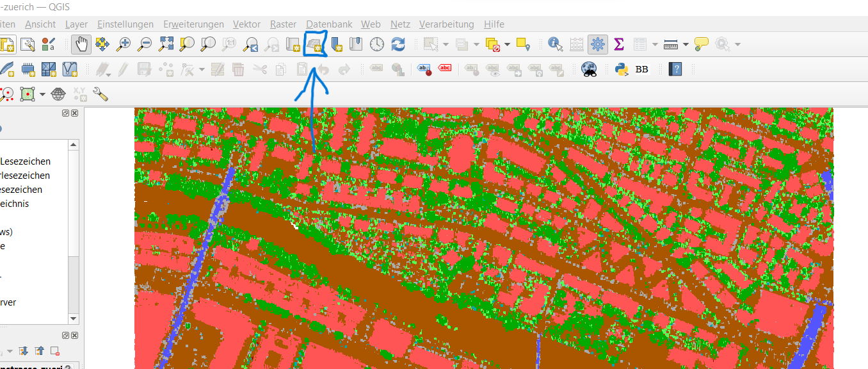Click the Zoom In magnifier tool

pos(124,44)
